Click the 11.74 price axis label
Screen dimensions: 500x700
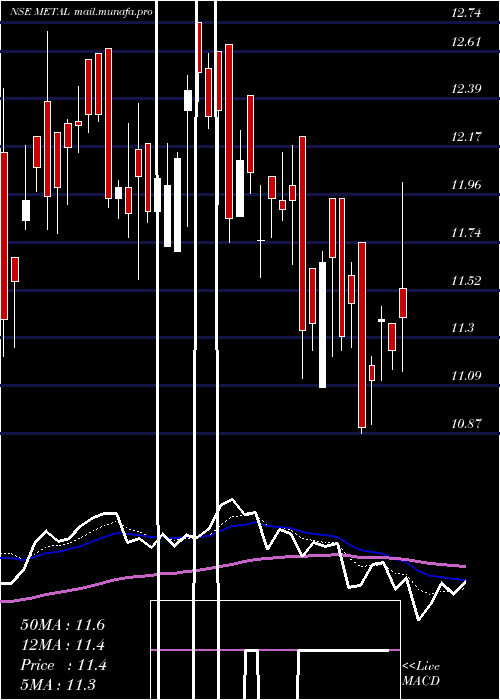coord(466,233)
